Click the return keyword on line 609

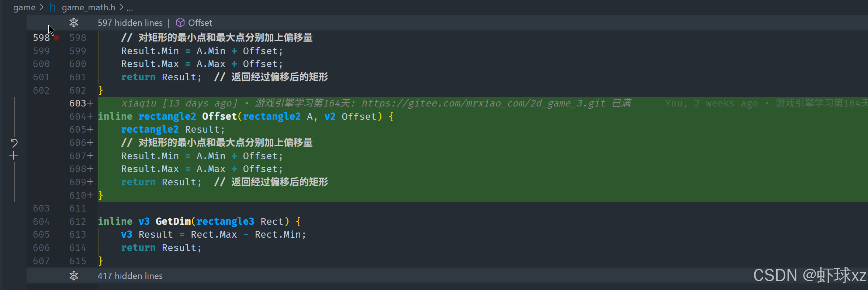click(x=138, y=182)
